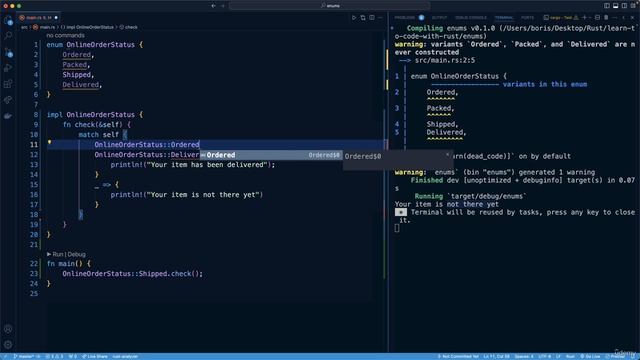Viewport: 640px width, 360px height.
Task: Switch to the Output panel tab
Action: pyautogui.click(x=440, y=18)
